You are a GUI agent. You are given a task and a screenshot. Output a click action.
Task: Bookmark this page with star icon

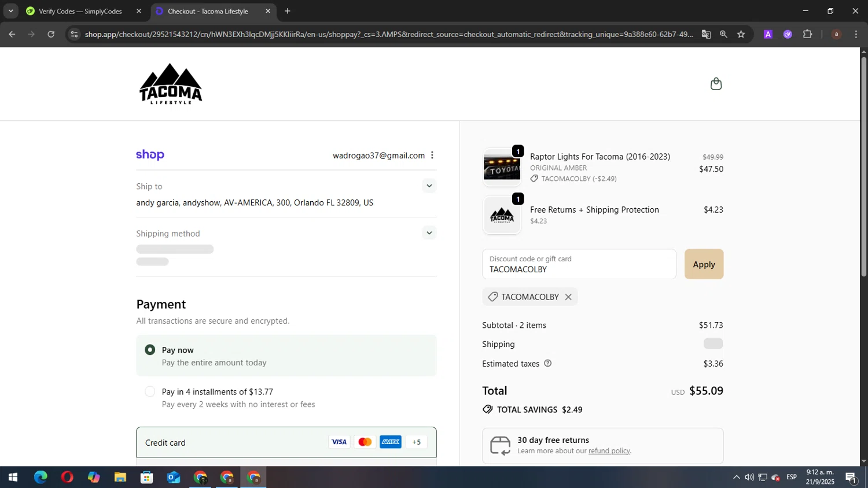click(741, 34)
